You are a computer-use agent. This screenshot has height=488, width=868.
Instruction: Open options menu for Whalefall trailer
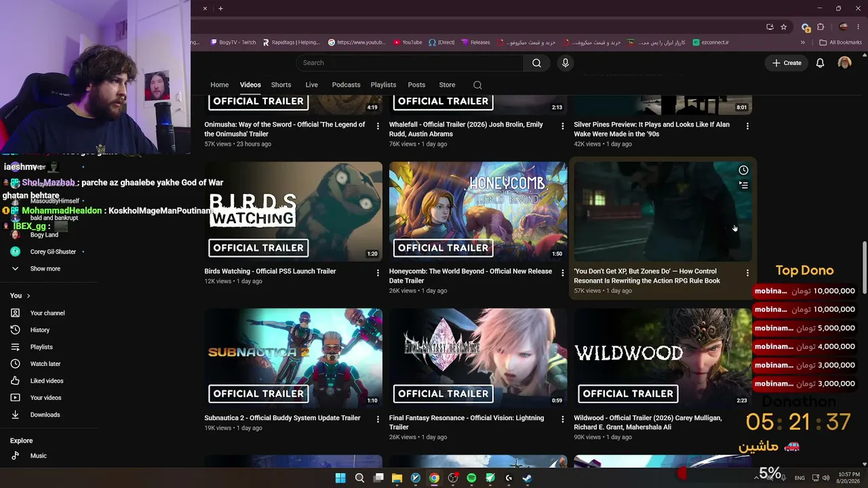coord(562,126)
